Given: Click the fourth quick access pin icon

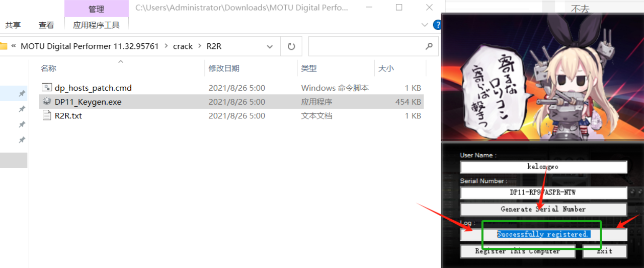Looking at the screenshot, I should pyautogui.click(x=22, y=140).
